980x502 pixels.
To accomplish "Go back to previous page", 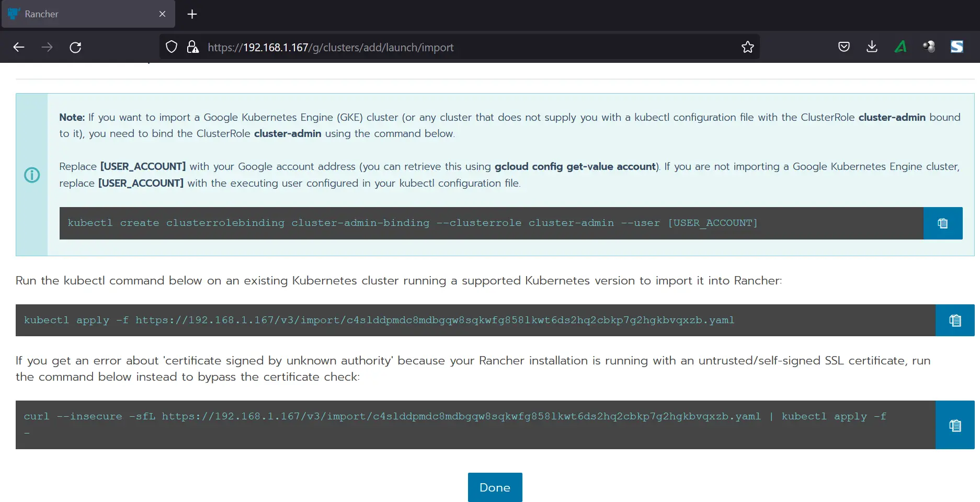I will pyautogui.click(x=19, y=47).
